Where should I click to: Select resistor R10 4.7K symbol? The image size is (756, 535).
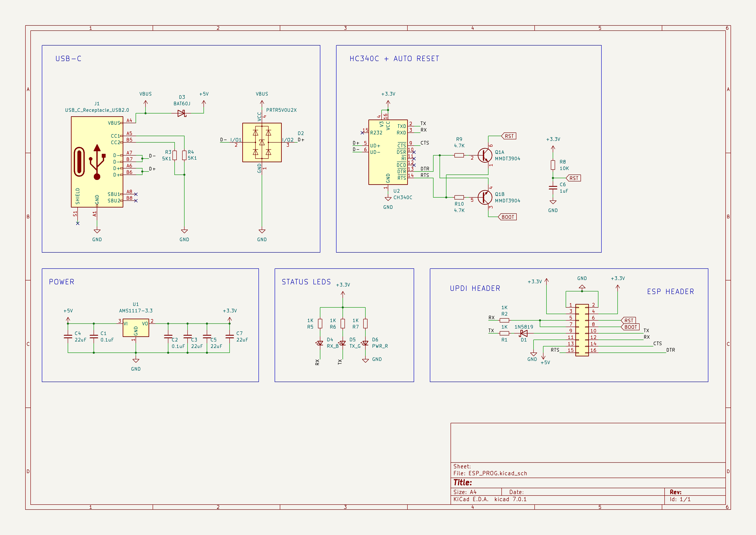459,197
